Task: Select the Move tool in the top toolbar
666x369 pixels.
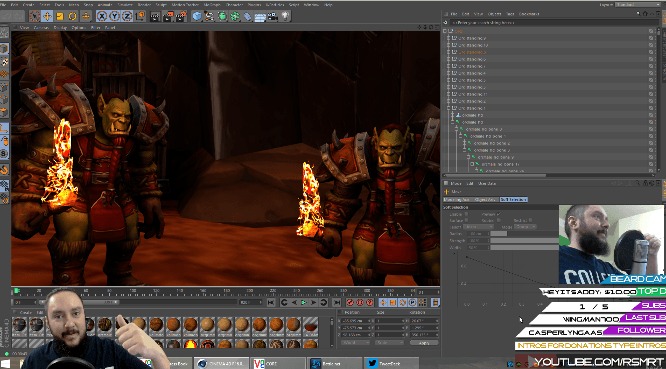Action: click(x=47, y=16)
